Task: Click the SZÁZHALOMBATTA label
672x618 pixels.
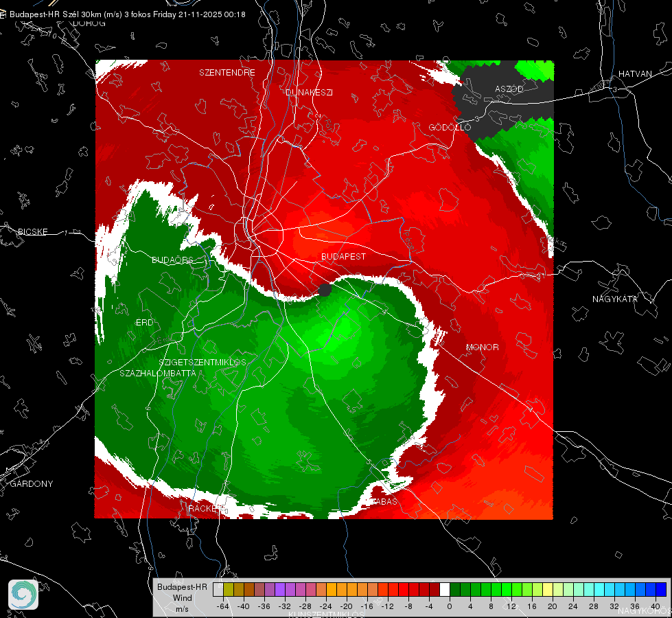Action: [158, 373]
